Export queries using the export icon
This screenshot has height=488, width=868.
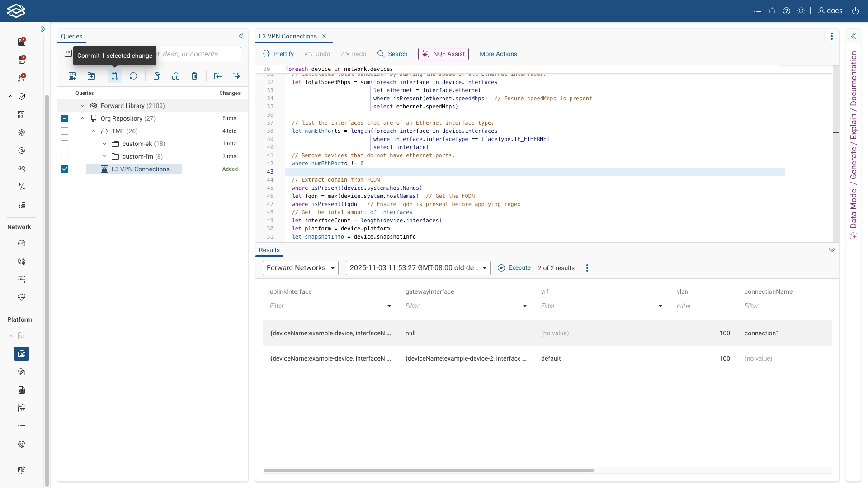click(236, 76)
